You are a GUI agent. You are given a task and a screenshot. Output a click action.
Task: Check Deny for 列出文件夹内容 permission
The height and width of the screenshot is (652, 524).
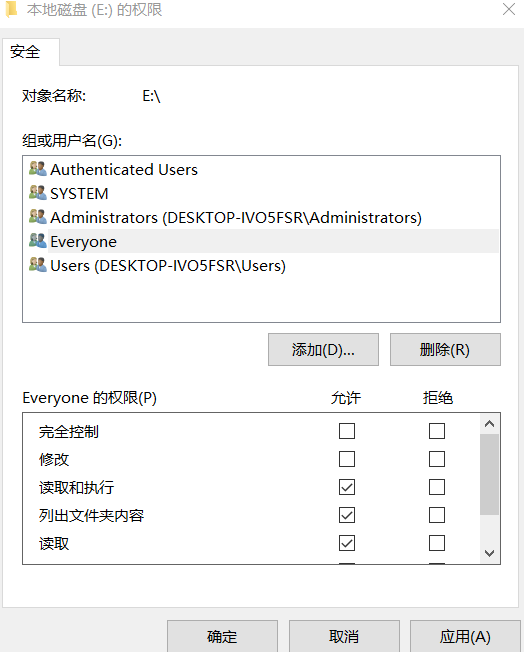(437, 515)
